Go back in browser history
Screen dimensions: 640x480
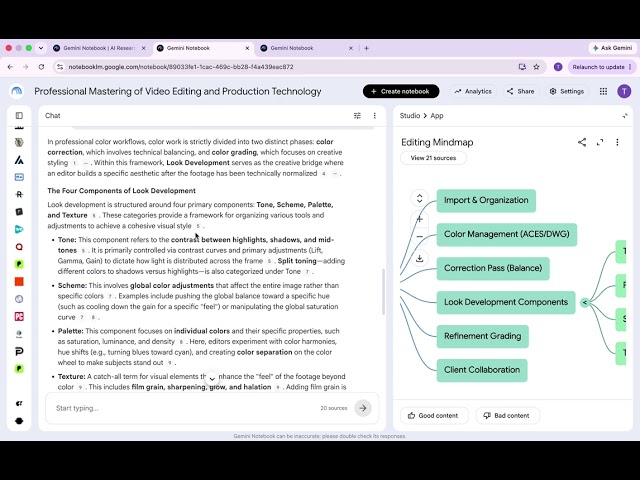pos(10,67)
